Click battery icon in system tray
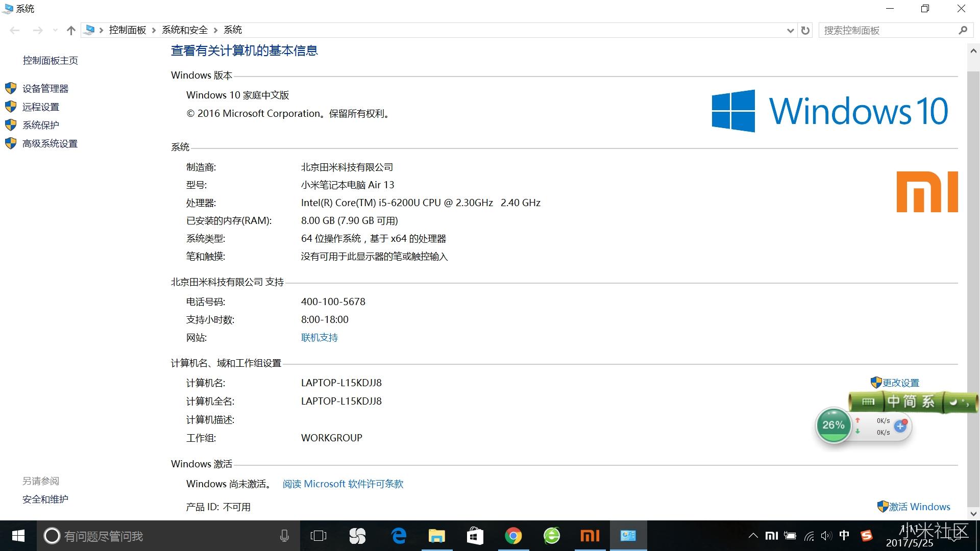Image resolution: width=980 pixels, height=551 pixels. pyautogui.click(x=790, y=536)
